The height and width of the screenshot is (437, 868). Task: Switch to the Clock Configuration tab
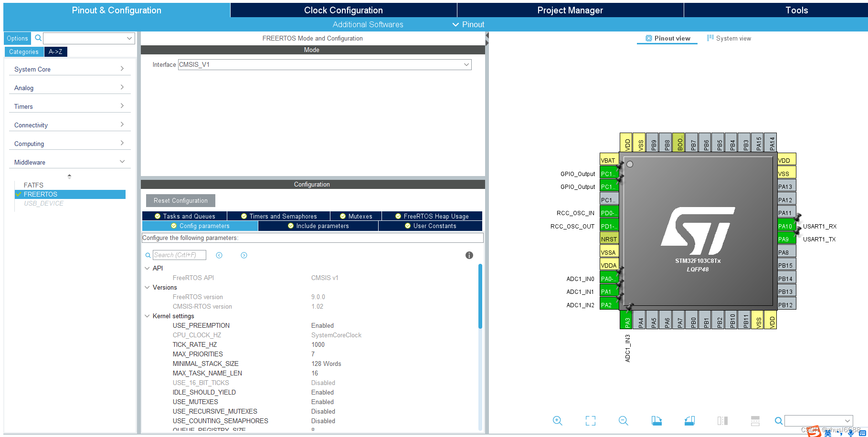(x=343, y=10)
